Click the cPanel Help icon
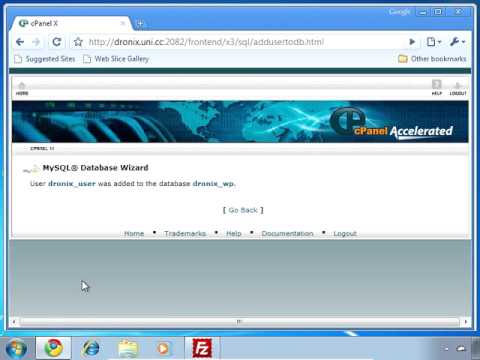This screenshot has height=360, width=480. pyautogui.click(x=437, y=88)
